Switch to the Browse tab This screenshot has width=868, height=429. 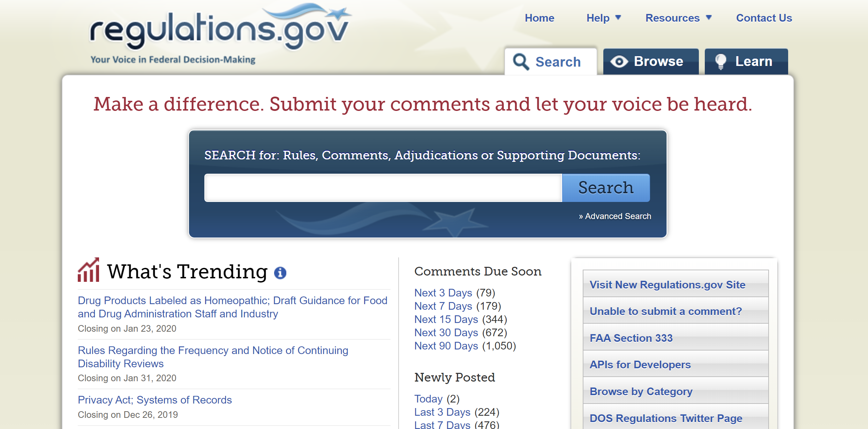(x=651, y=62)
